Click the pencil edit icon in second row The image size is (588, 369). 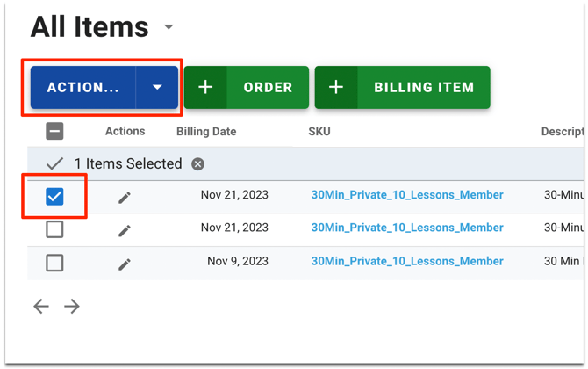(125, 230)
